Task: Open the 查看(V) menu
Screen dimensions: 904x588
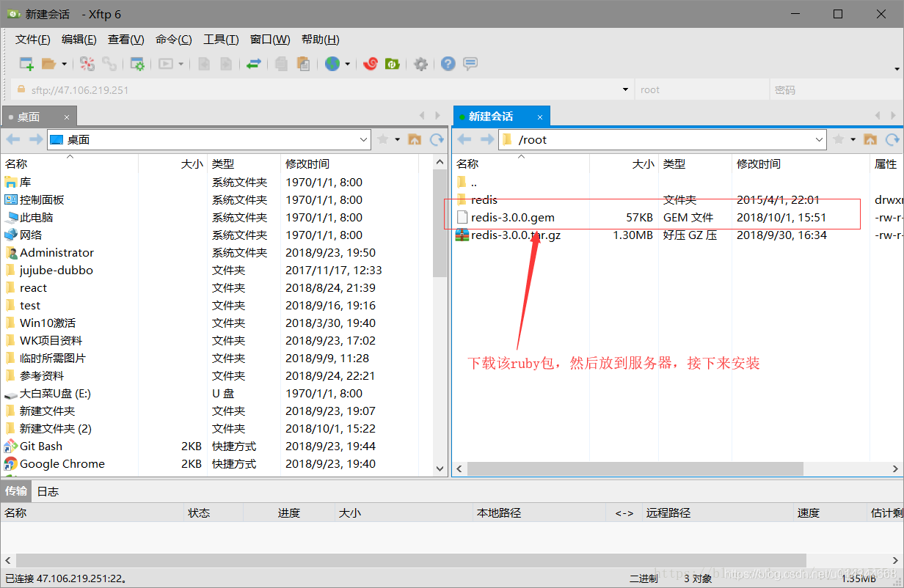Action: 126,40
